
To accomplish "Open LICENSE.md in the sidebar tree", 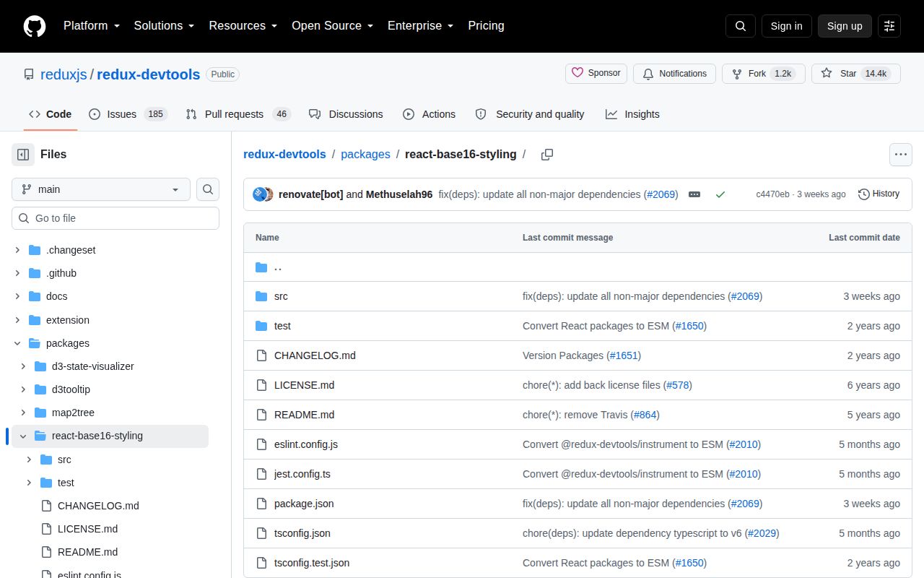I will [x=87, y=529].
